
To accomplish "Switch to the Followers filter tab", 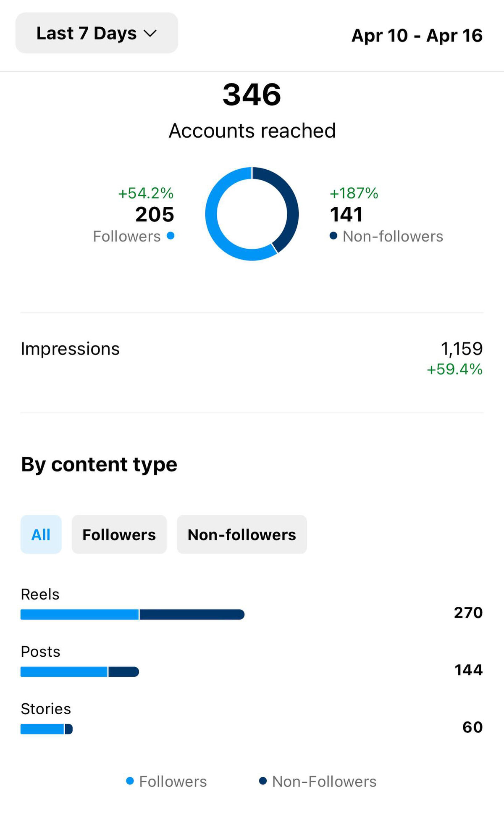I will point(119,534).
